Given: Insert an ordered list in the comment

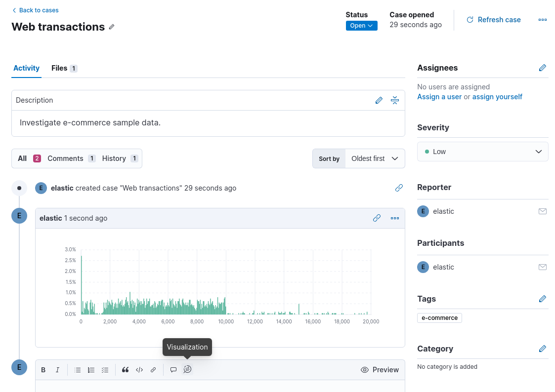Looking at the screenshot, I should pyautogui.click(x=91, y=369).
